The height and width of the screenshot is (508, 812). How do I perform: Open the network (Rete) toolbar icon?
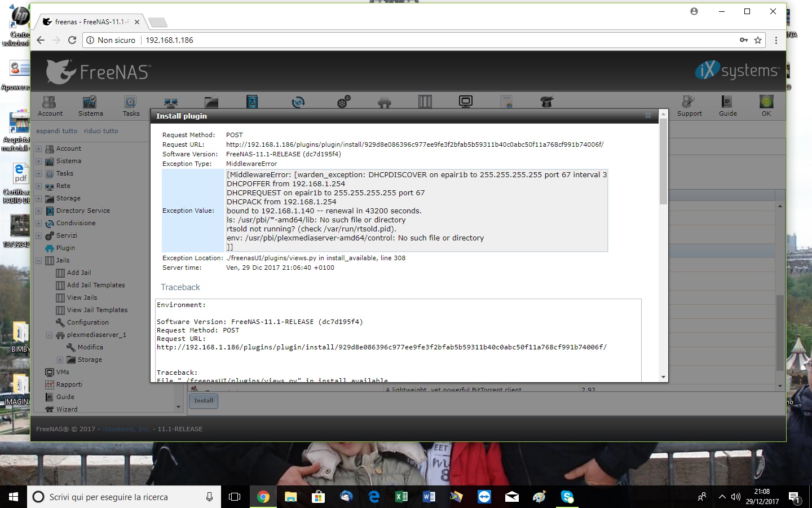point(171,102)
